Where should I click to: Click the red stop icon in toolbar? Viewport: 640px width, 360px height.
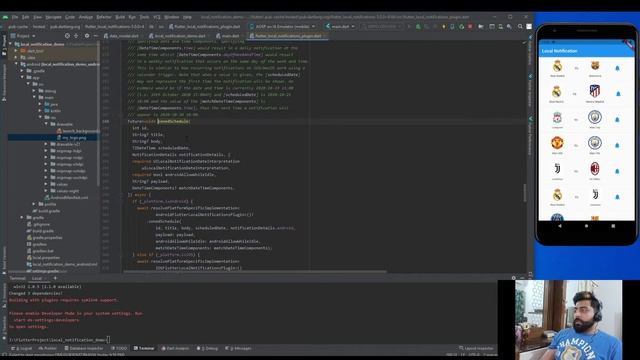click(x=470, y=27)
